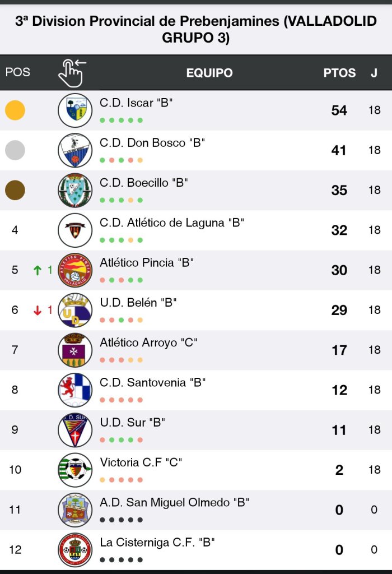Open the Victoria C.F "C" team link

click(x=141, y=462)
